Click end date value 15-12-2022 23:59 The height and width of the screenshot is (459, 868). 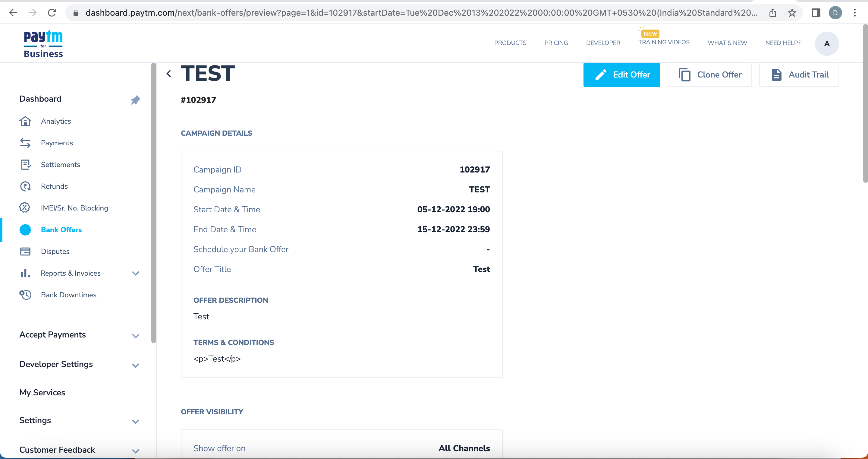point(453,229)
